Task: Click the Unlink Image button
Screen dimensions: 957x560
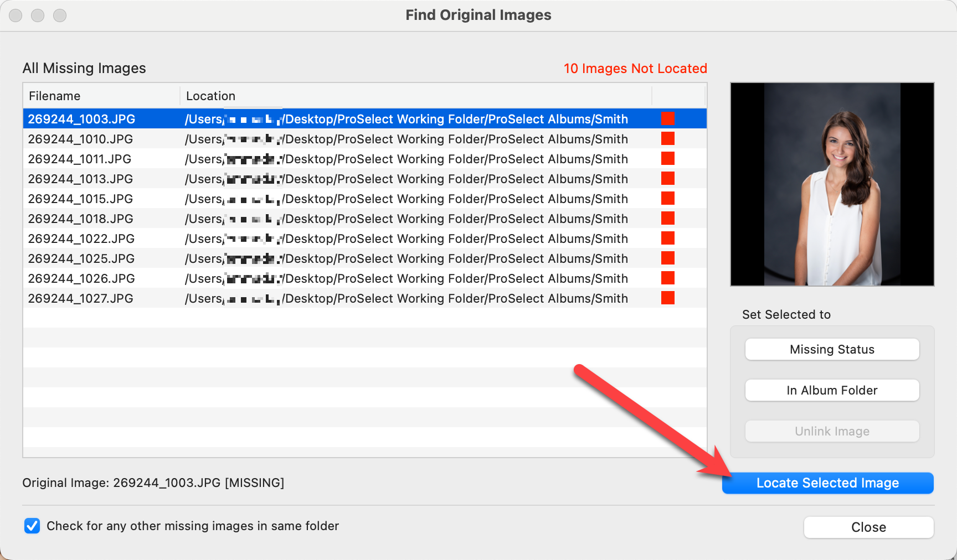Action: pyautogui.click(x=832, y=431)
